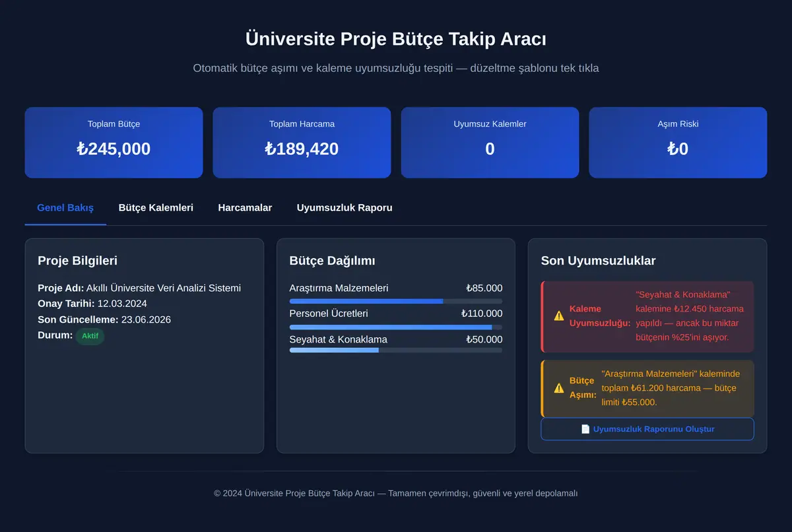Click the ₺110.000 amount for Personel Ücretleri

(x=482, y=314)
